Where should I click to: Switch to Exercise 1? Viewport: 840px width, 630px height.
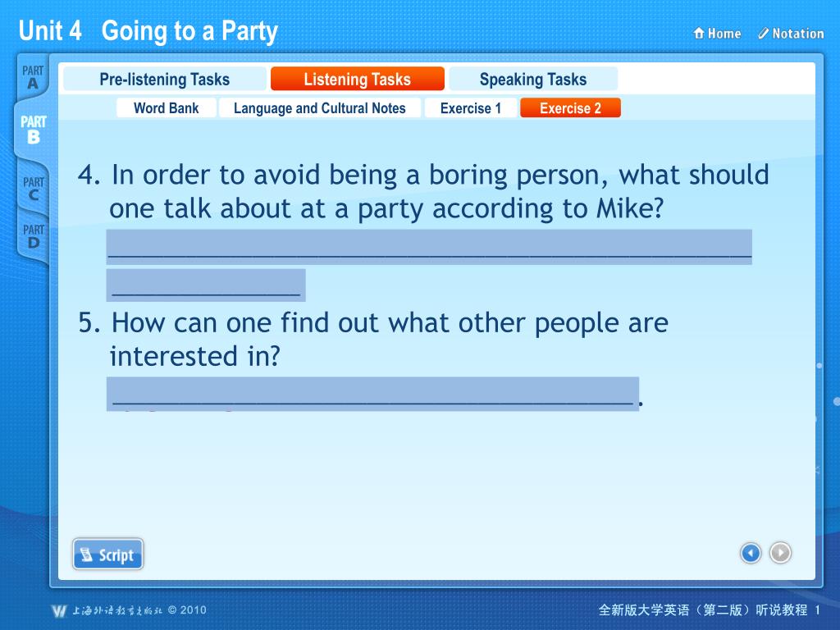471,108
